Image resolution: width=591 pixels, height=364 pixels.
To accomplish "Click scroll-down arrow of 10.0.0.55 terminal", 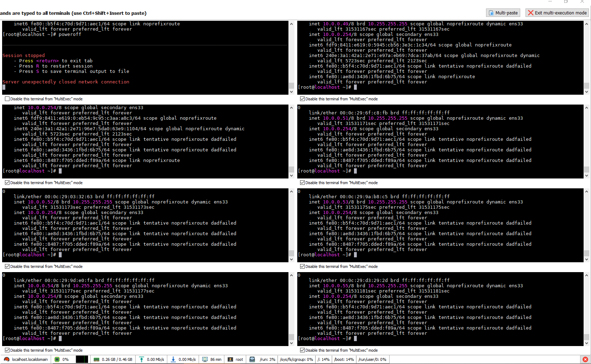I will click(586, 343).
